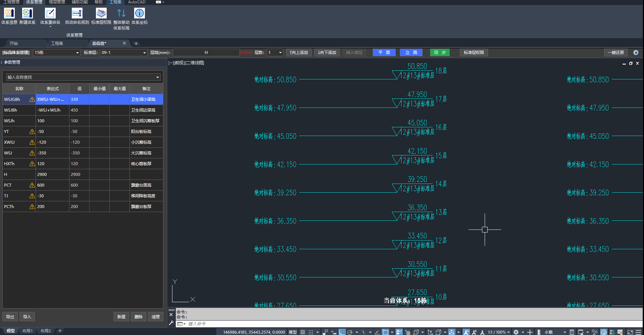Toggle the 同步 green button
Image resolution: width=644 pixels, height=335 pixels.
pyautogui.click(x=440, y=53)
